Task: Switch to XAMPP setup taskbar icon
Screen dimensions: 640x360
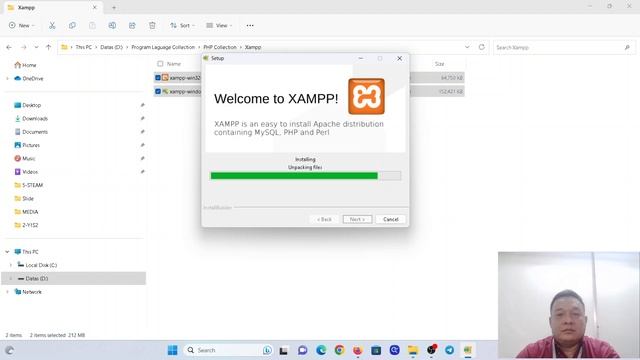Action: click(x=468, y=350)
